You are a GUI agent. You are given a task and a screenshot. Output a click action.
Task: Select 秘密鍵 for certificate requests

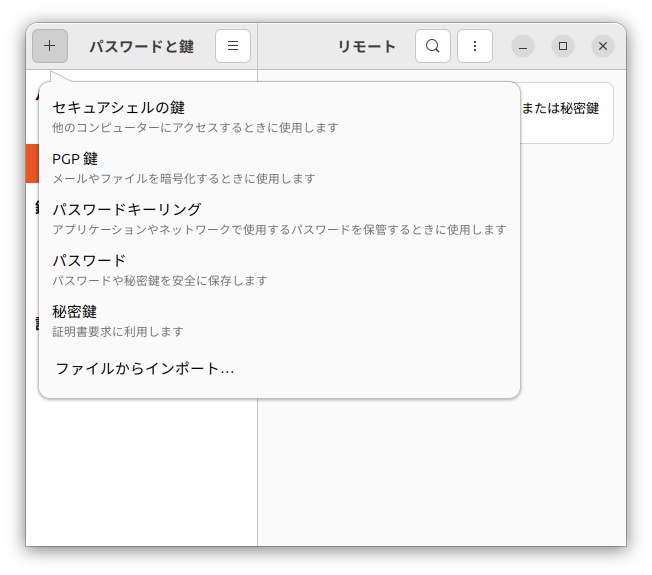[x=74, y=311]
